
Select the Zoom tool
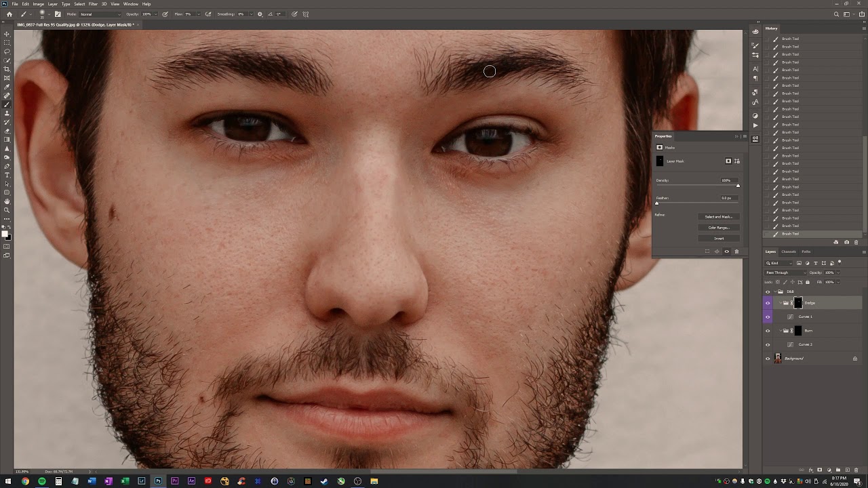[7, 210]
